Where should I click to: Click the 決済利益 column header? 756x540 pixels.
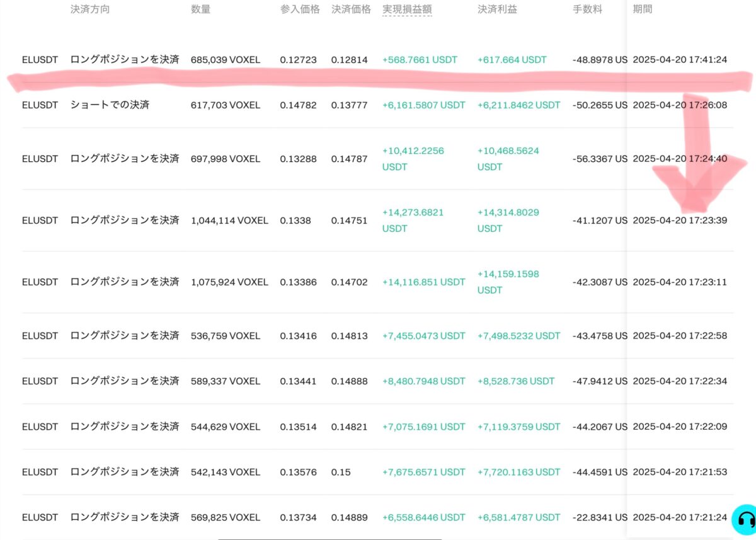click(x=497, y=9)
